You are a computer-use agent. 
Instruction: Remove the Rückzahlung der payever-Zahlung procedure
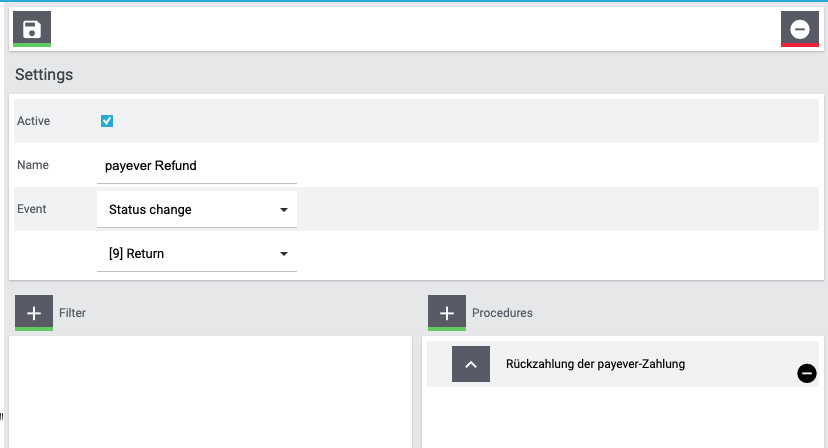click(806, 373)
